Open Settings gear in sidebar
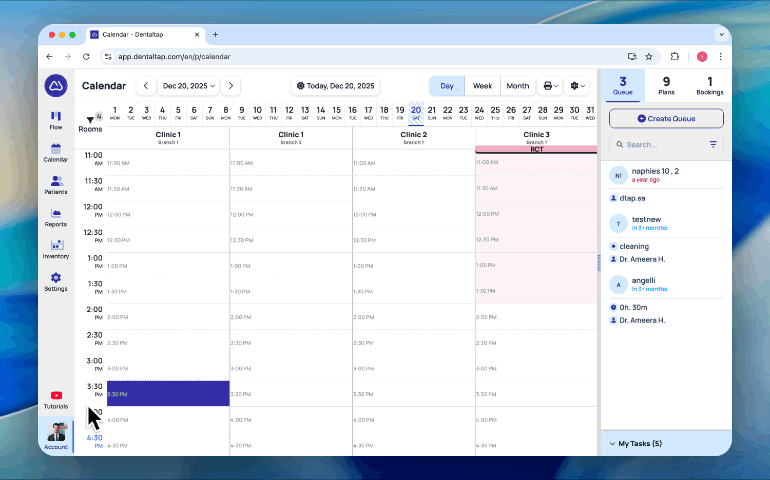 point(56,281)
